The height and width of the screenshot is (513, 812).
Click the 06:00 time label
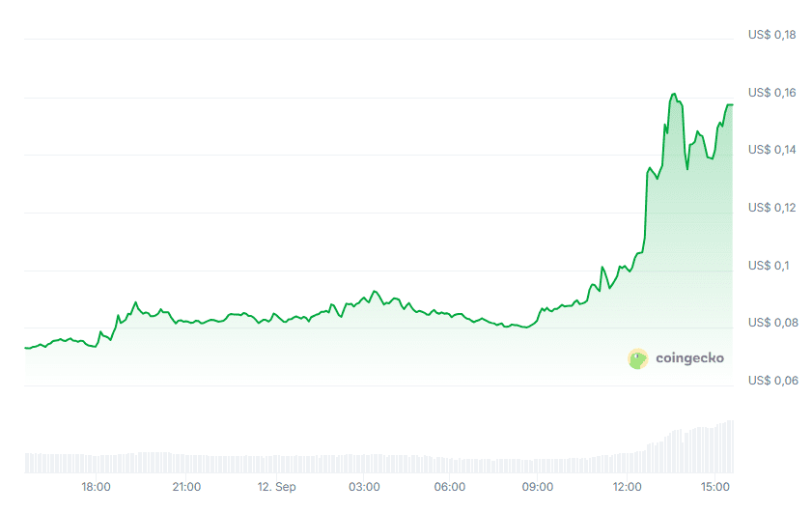pyautogui.click(x=450, y=486)
